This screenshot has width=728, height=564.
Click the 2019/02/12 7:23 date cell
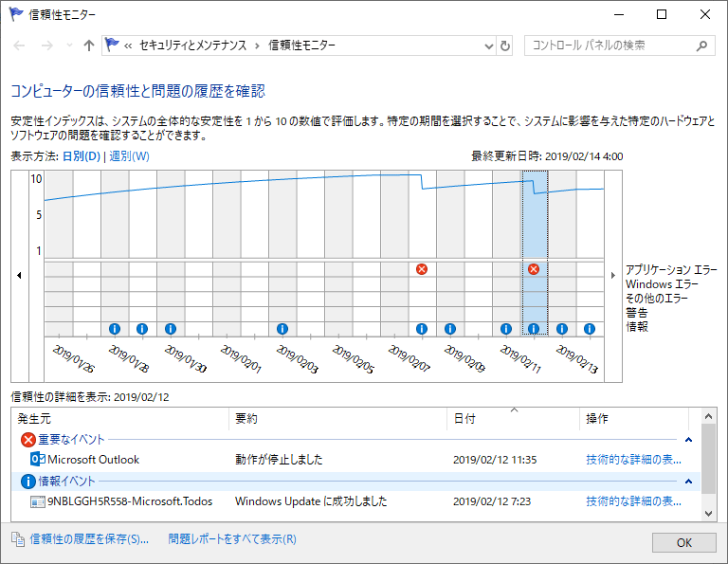[x=492, y=501]
